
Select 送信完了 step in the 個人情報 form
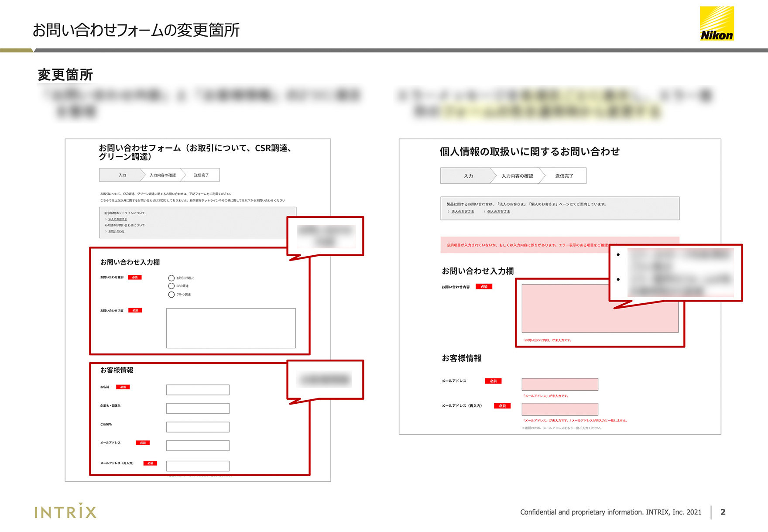click(x=564, y=176)
